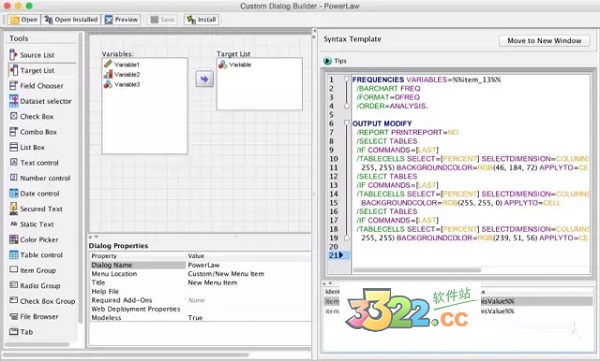Collapse the FREQUENCIES code block fold marker
The height and width of the screenshot is (361, 600).
[x=347, y=79]
